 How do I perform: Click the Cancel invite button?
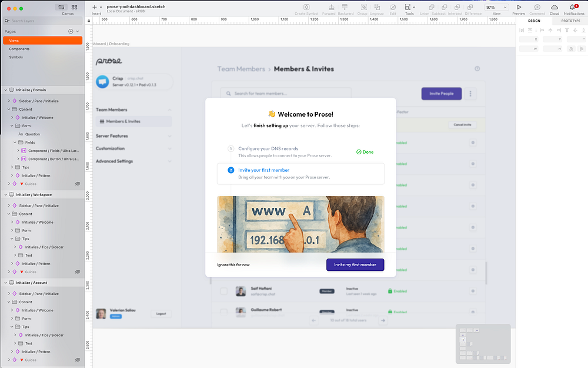click(x=462, y=125)
